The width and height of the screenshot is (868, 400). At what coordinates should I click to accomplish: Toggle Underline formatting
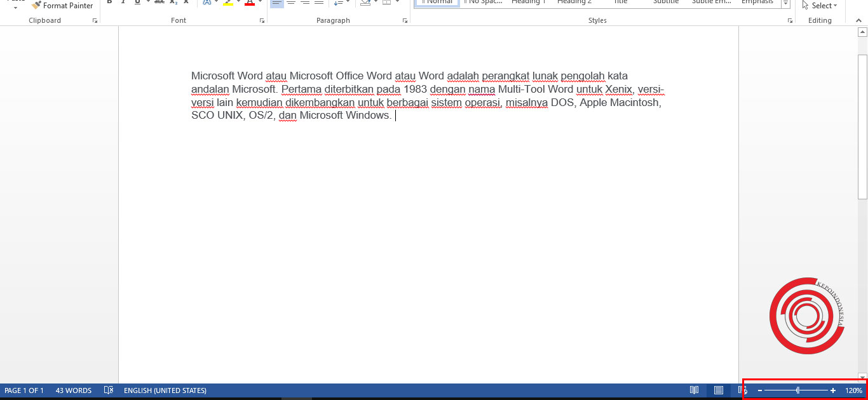(137, 3)
